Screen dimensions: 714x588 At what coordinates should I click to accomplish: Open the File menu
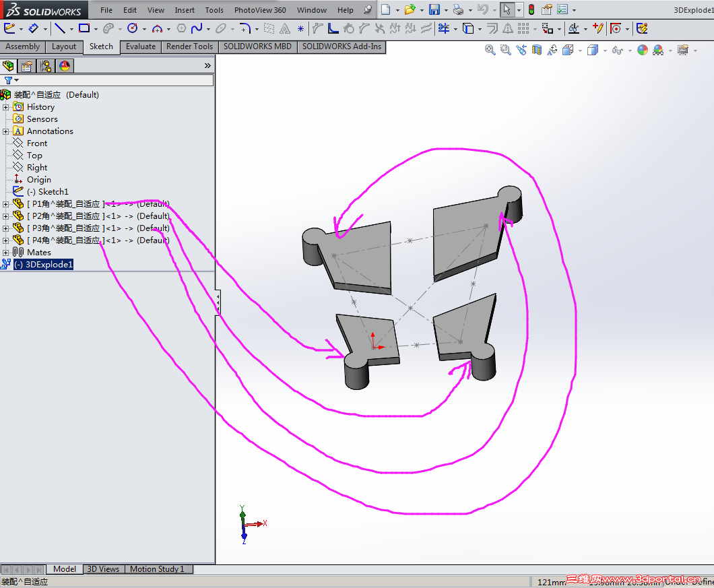tap(106, 10)
